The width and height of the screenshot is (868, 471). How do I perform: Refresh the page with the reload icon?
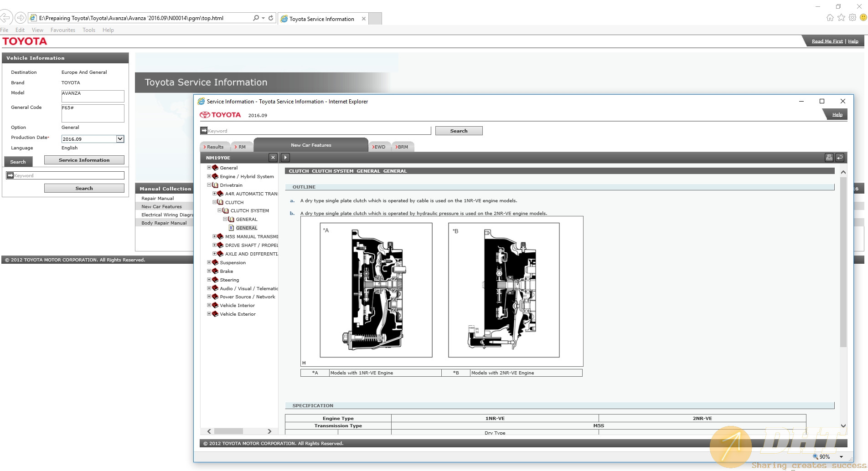click(x=271, y=18)
